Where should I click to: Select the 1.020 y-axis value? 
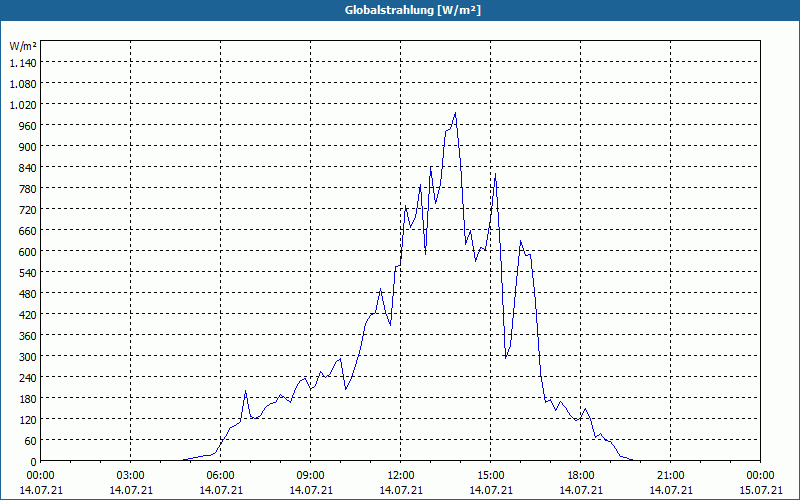click(x=23, y=105)
